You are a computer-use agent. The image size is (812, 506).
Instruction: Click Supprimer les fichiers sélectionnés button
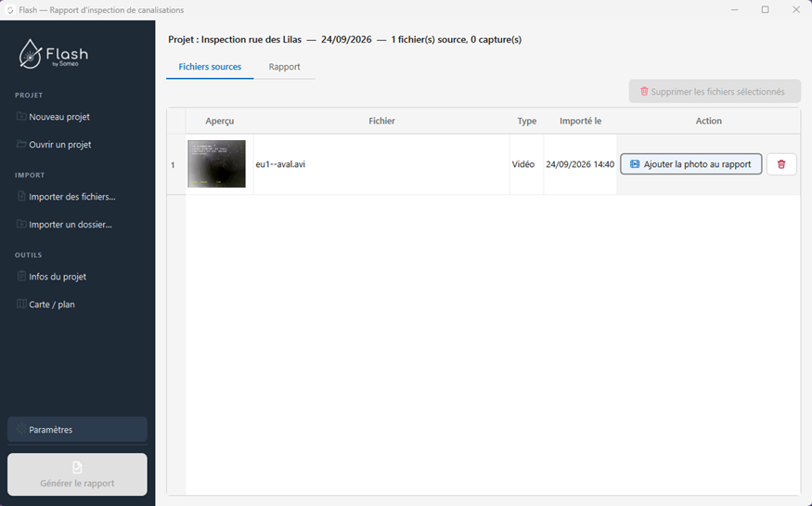[x=715, y=91]
